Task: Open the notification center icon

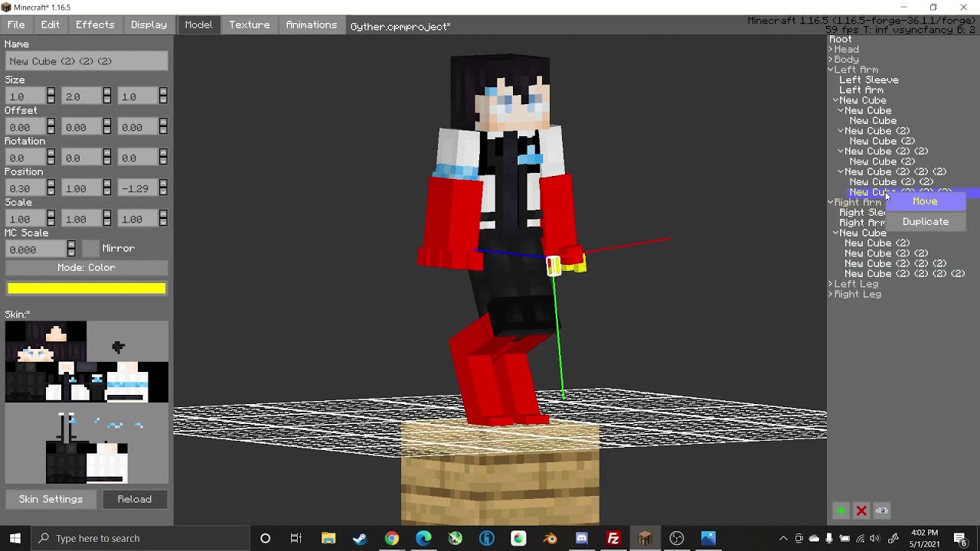Action: point(960,538)
